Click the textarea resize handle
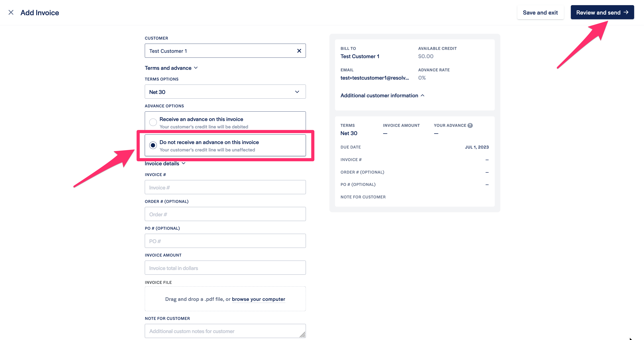This screenshot has height=340, width=644. pos(303,335)
